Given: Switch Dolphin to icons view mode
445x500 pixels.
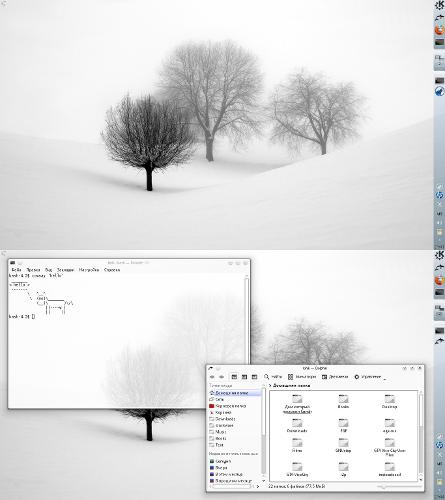Looking at the screenshot, I should [234, 377].
